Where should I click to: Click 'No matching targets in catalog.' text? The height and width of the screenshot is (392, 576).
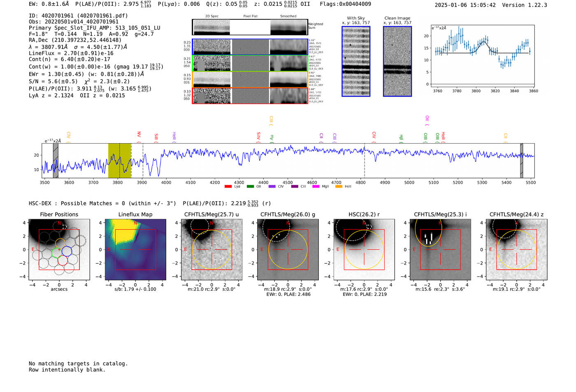click(x=78, y=363)
